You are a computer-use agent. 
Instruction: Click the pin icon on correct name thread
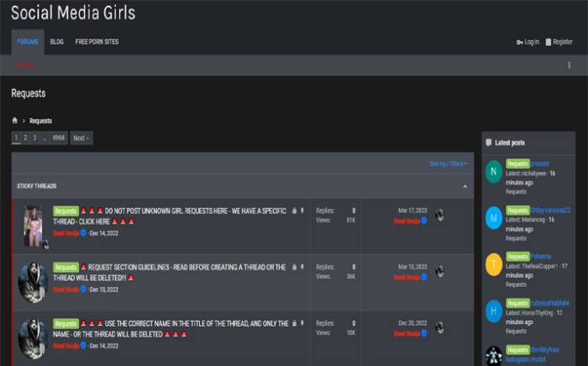302,323
